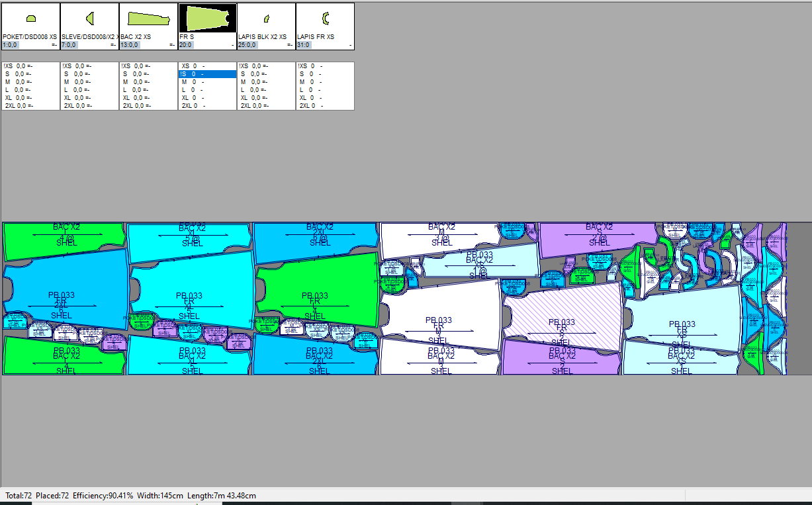Viewport: 812px width, 505px height.
Task: Click the 1:0,0 count under POKET thumbnail
Action: point(11,45)
